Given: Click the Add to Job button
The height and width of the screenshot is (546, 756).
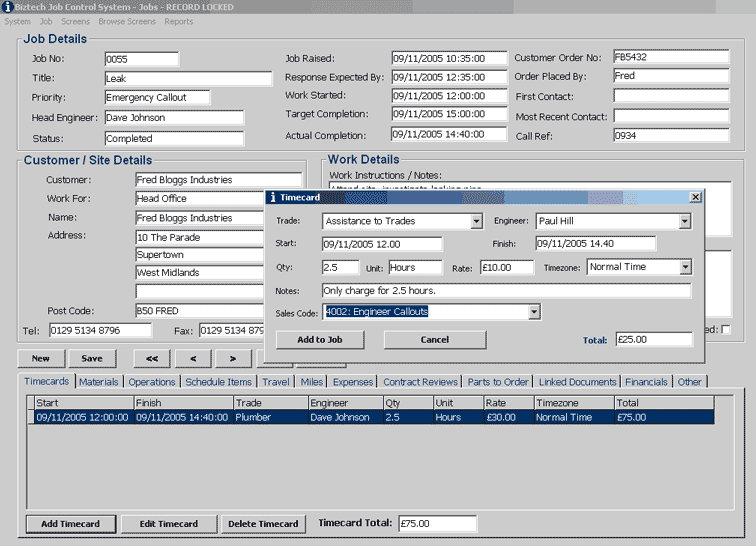Looking at the screenshot, I should click(x=320, y=340).
